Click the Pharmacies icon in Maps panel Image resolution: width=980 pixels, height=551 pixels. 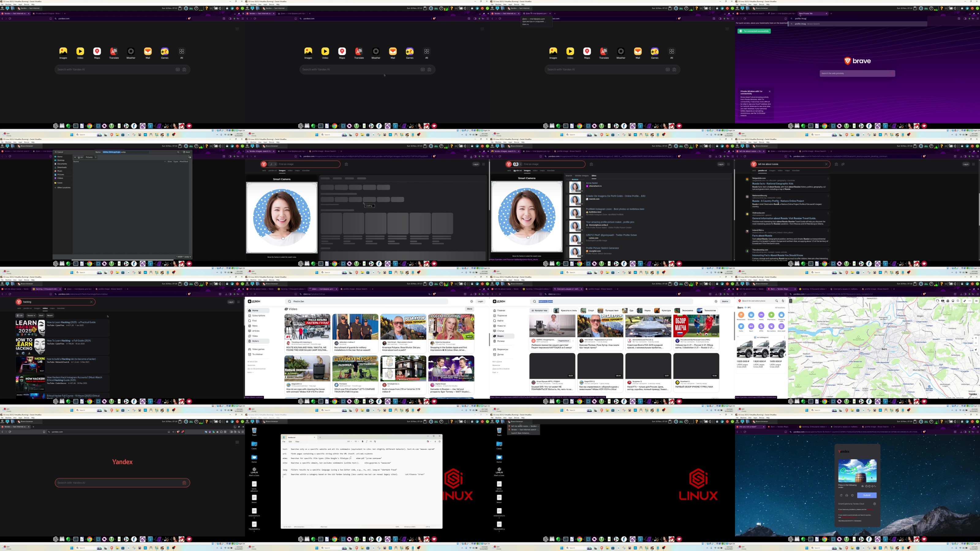771,315
